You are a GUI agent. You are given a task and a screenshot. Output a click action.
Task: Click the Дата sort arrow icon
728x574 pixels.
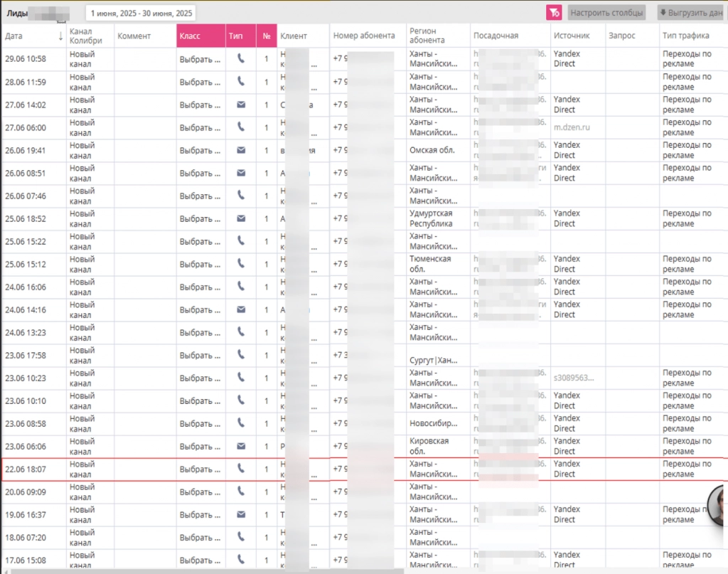click(60, 36)
